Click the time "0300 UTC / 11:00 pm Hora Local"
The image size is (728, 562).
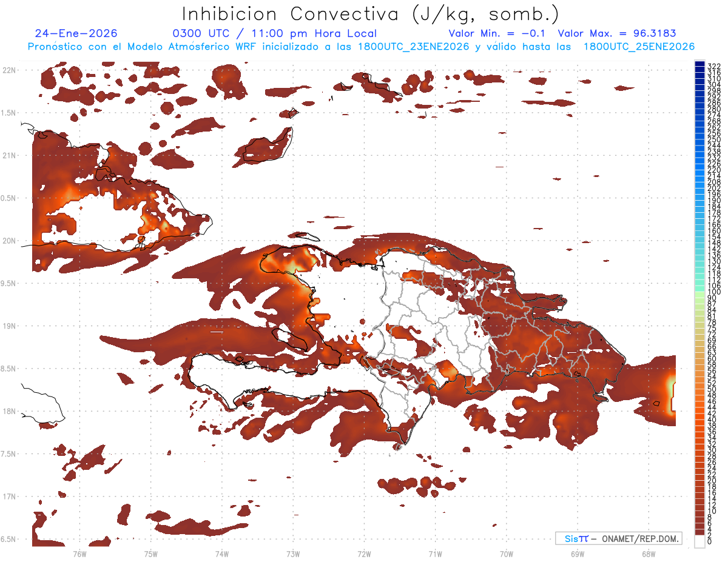275,33
